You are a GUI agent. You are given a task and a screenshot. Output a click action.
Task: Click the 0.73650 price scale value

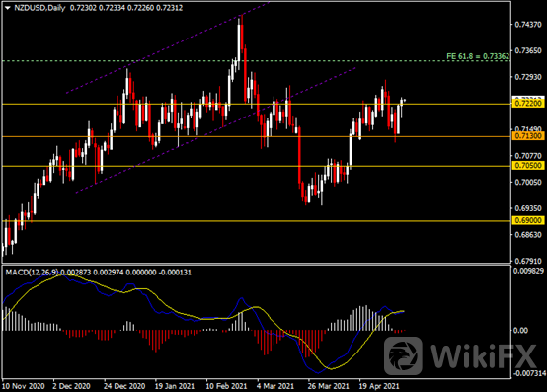click(528, 50)
